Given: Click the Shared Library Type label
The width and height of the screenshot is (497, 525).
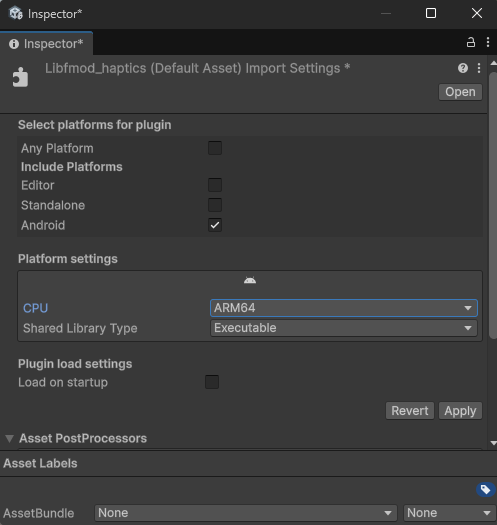Looking at the screenshot, I should [x=80, y=328].
